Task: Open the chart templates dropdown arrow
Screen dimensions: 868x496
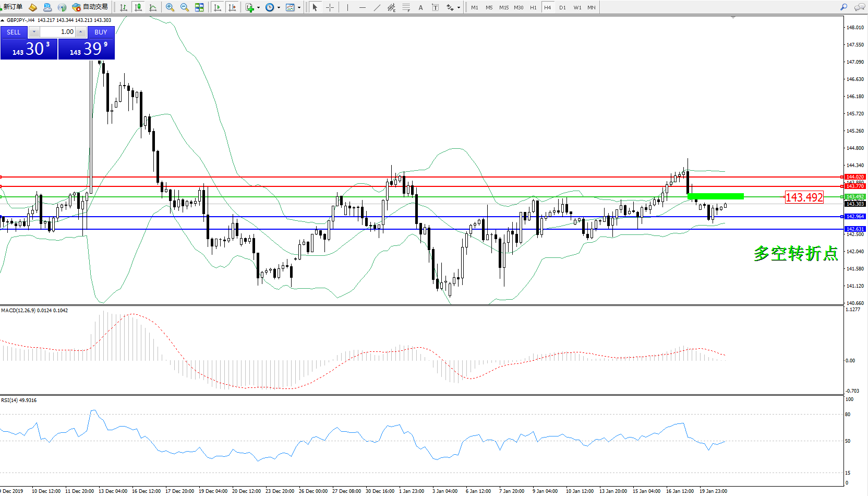Action: tap(299, 7)
